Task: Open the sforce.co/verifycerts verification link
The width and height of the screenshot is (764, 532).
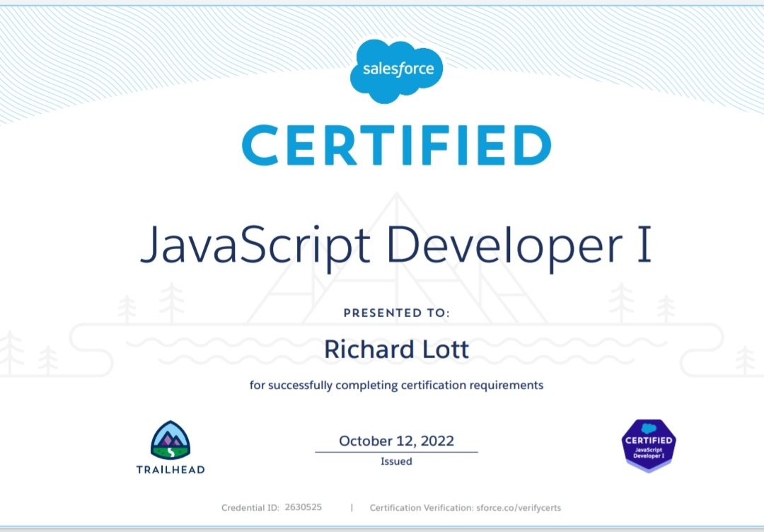Action: click(519, 508)
